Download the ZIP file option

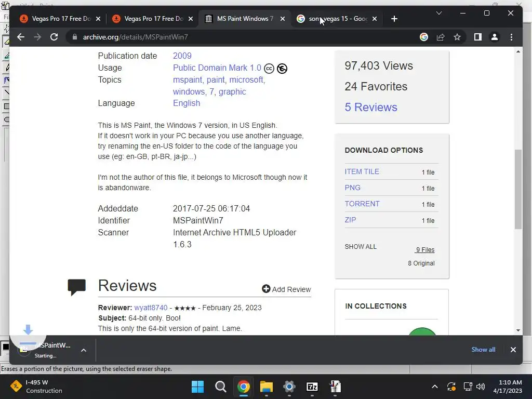tap(351, 220)
